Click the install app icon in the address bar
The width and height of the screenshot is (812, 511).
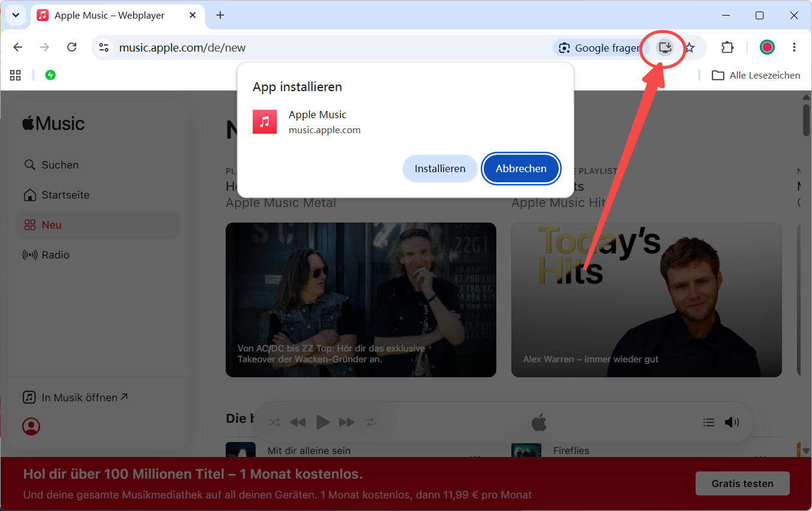click(664, 47)
